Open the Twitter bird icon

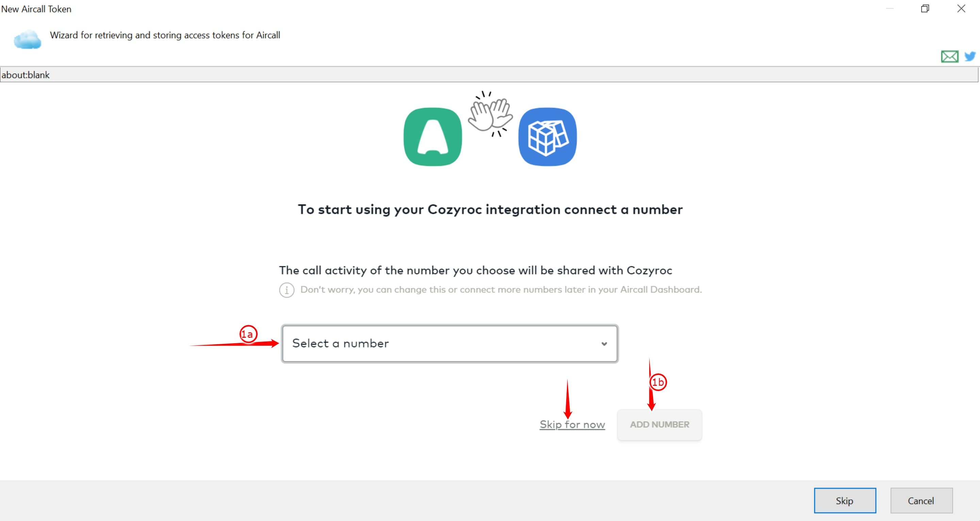[x=970, y=57]
